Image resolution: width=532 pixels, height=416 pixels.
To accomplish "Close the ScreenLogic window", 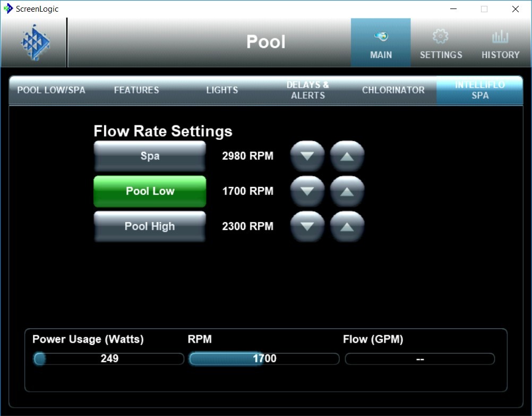I will (x=516, y=9).
